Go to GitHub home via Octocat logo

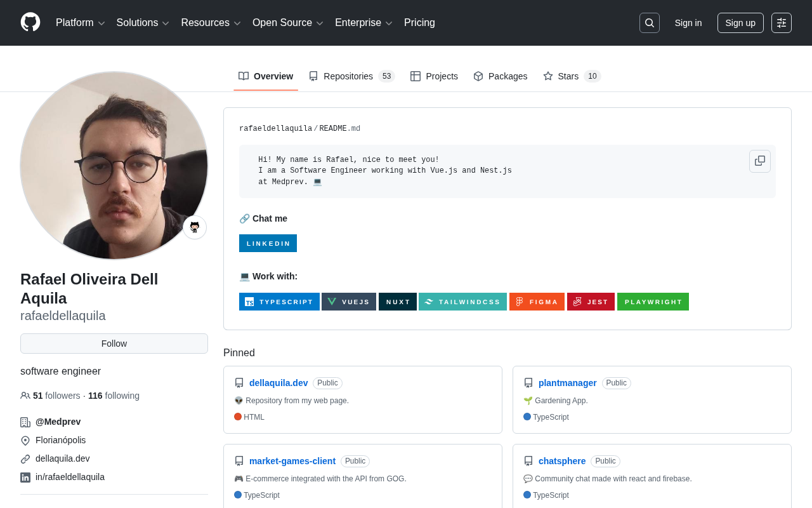click(x=30, y=22)
